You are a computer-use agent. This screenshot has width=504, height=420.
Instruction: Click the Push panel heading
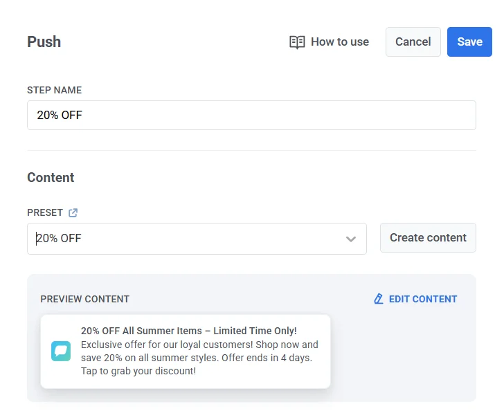44,42
